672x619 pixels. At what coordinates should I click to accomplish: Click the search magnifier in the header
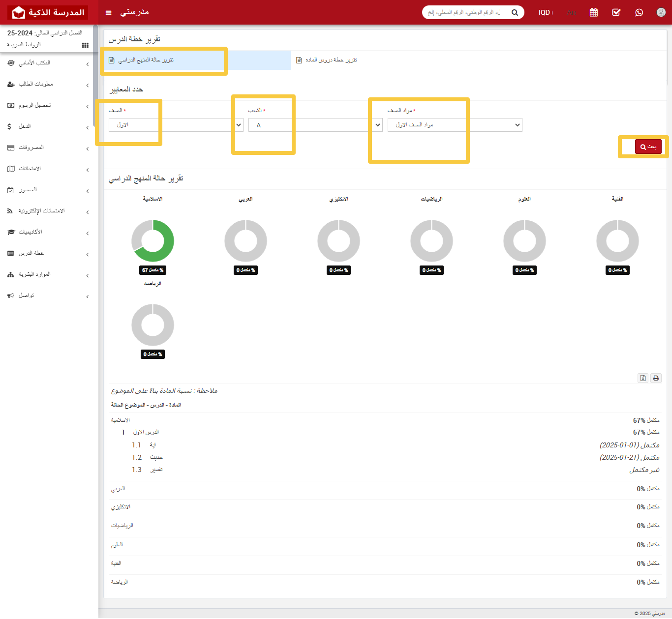point(515,13)
